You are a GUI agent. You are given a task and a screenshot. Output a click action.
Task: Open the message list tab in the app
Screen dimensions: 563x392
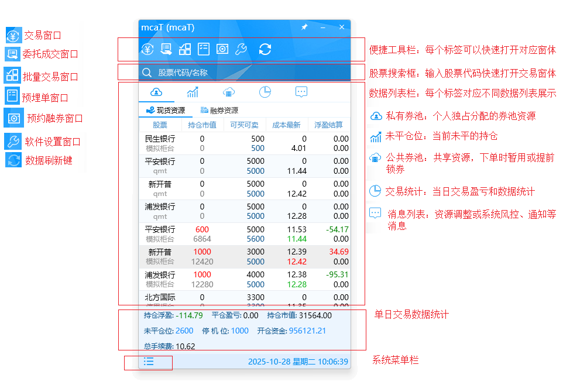301,92
